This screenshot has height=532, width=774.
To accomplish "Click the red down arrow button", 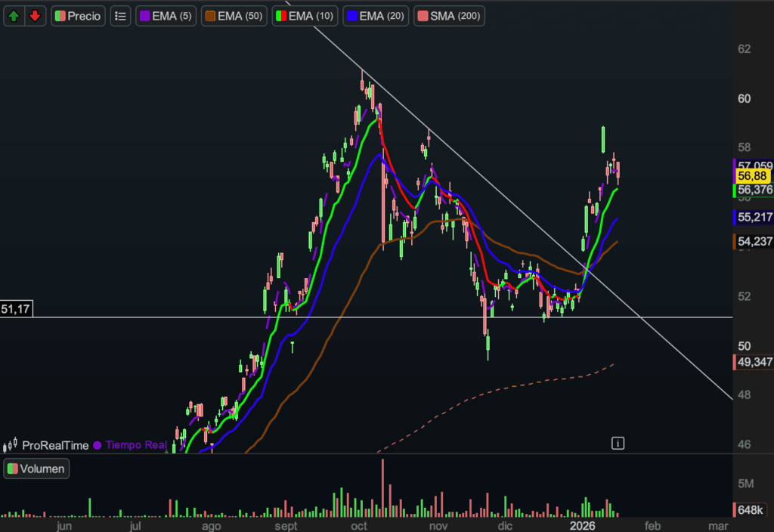I will pos(36,16).
